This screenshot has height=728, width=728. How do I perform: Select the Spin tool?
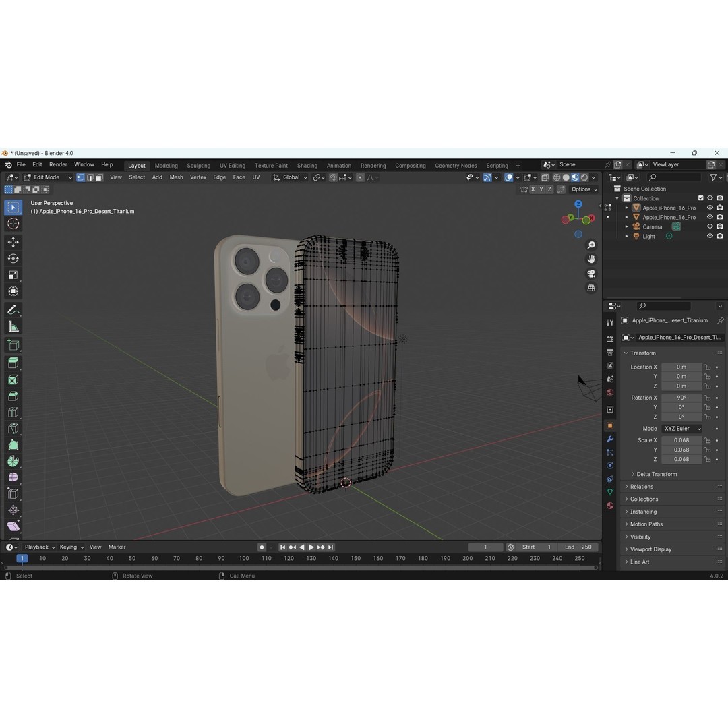coord(13,461)
